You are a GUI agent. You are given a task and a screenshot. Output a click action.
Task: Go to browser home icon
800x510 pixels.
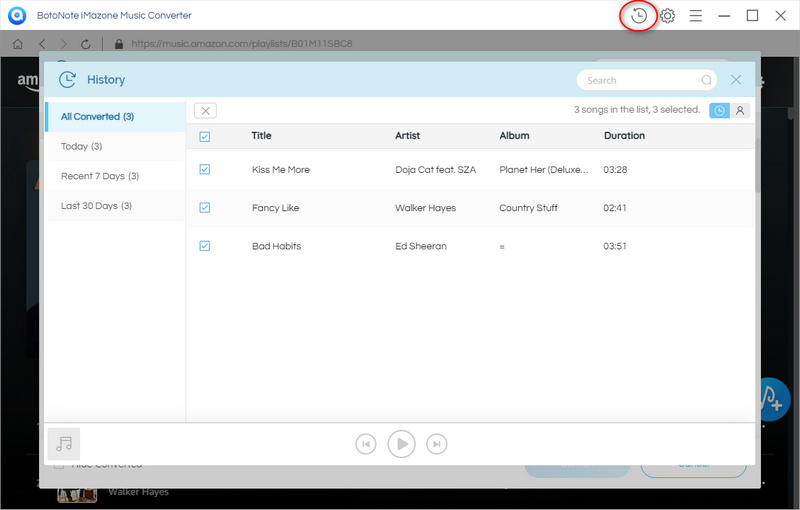pos(18,44)
